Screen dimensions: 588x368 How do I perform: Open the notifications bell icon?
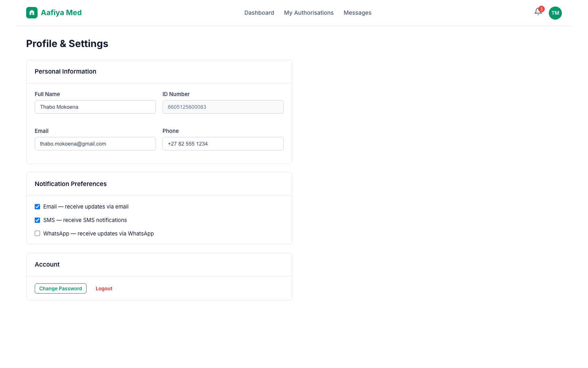click(x=538, y=12)
